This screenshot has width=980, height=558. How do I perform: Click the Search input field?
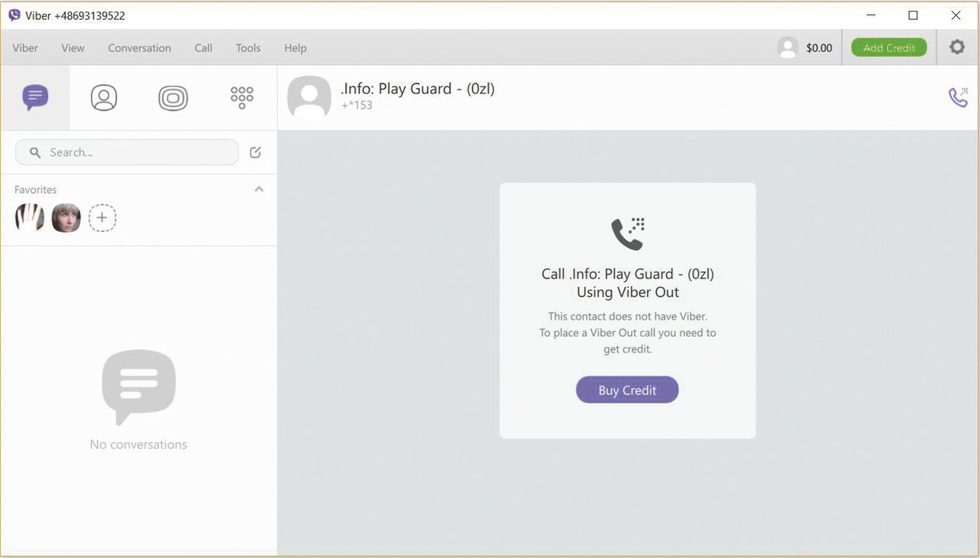click(x=127, y=152)
